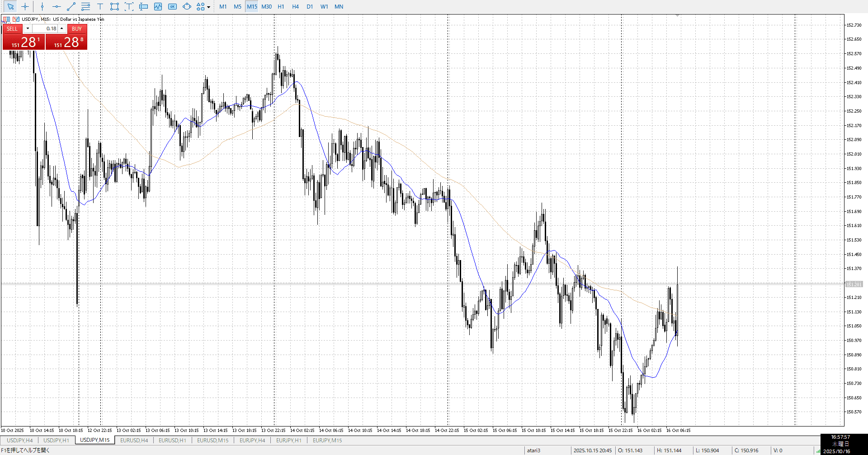868x455 pixels.
Task: Pick the horizontal line drawing tool
Action: pos(57,6)
